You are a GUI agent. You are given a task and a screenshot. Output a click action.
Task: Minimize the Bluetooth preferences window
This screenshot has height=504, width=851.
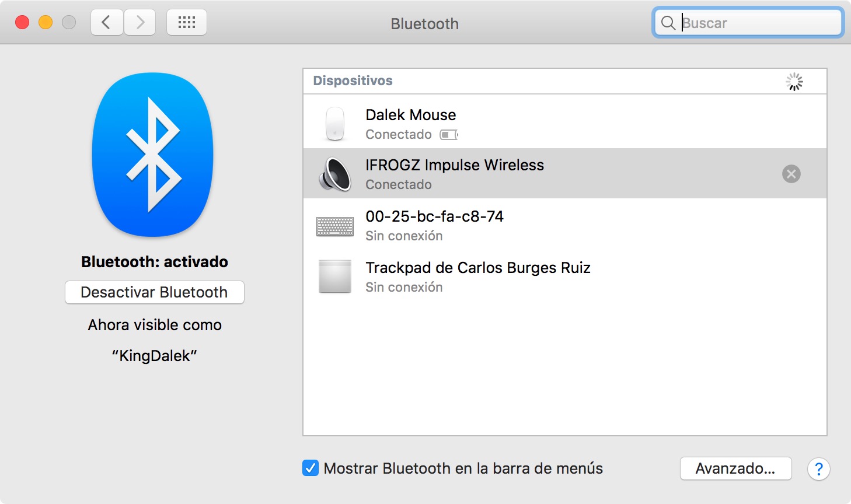pyautogui.click(x=46, y=23)
